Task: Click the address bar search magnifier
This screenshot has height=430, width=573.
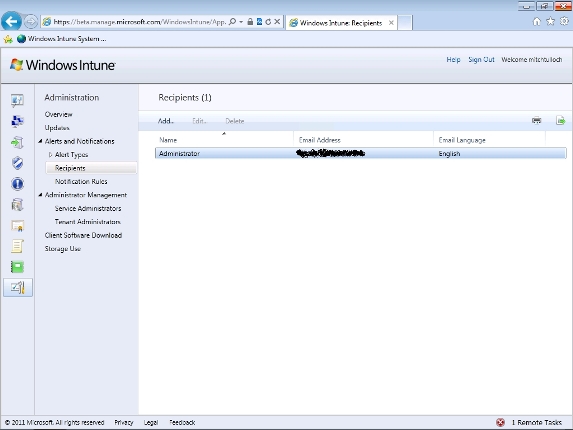Action: [232, 22]
